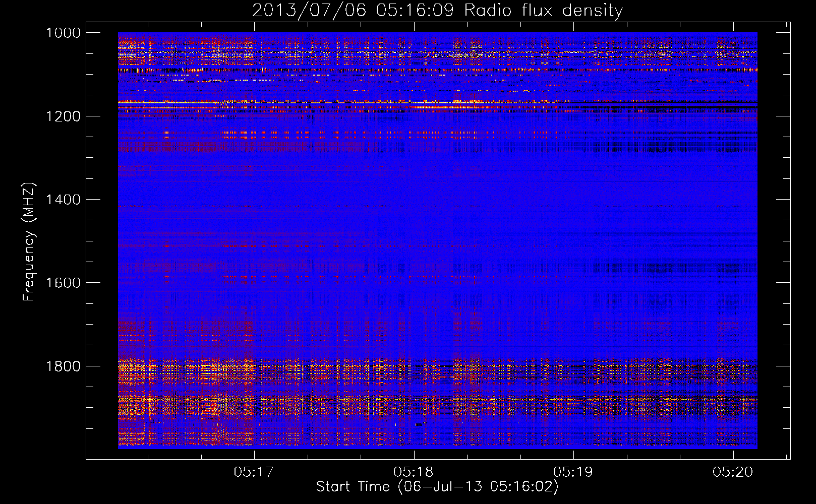Click the 05:17 time tick label
This screenshot has width=816, height=504.
254,472
